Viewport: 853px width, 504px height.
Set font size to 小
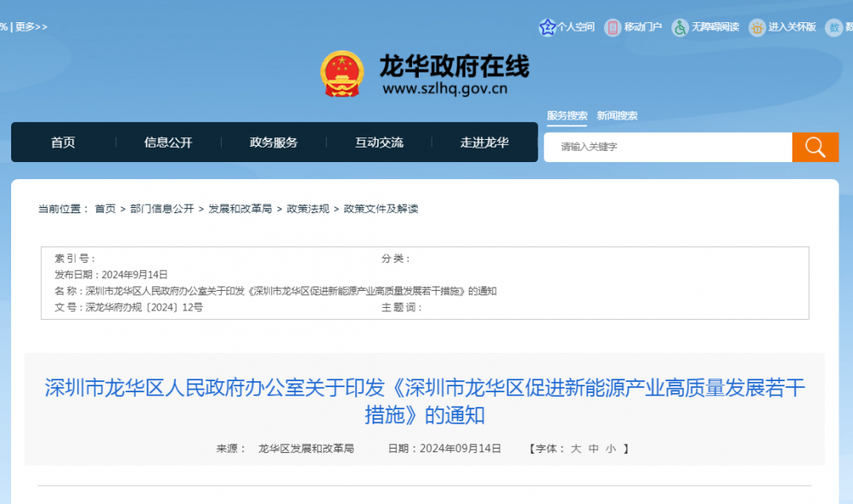pyautogui.click(x=610, y=449)
